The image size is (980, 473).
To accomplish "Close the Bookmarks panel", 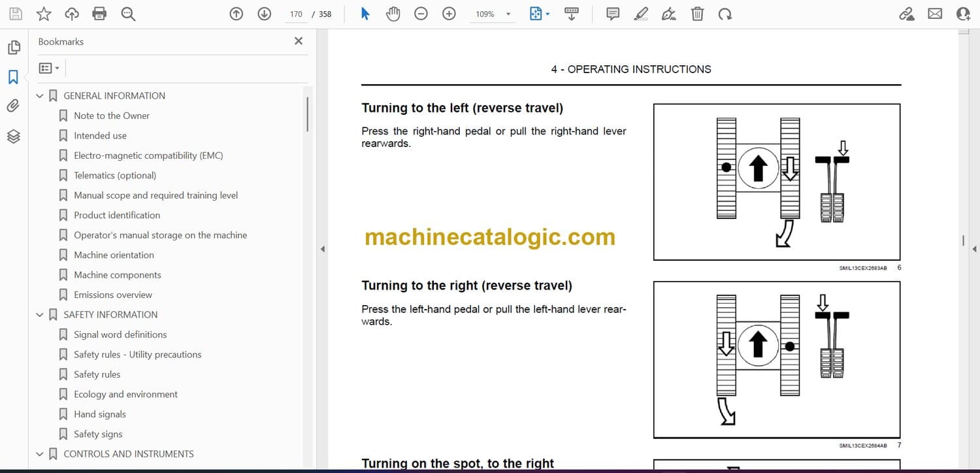I will 299,41.
